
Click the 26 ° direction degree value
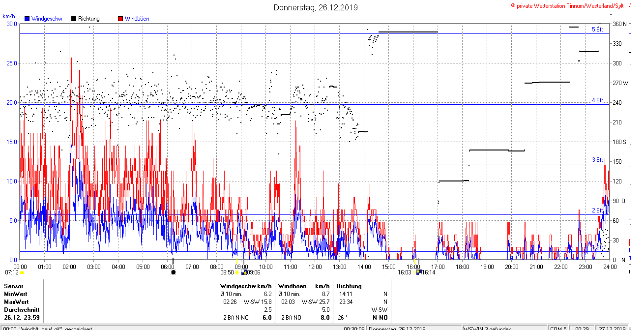[343, 318]
